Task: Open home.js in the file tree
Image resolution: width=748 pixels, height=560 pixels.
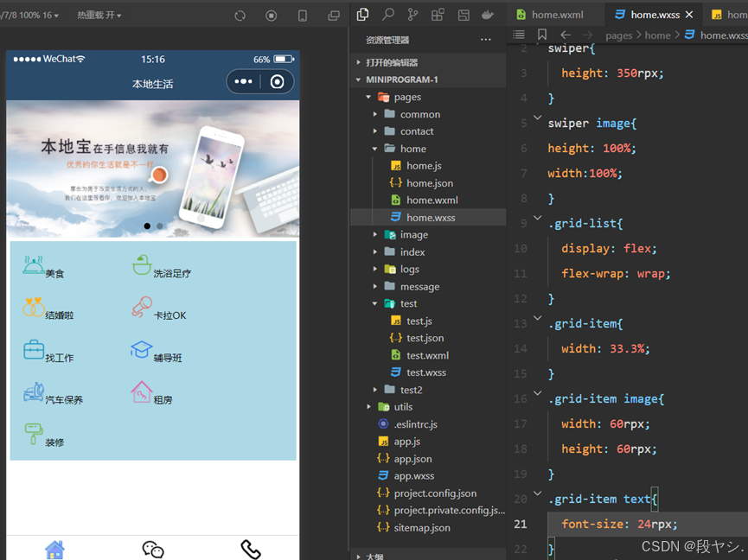Action: [424, 166]
